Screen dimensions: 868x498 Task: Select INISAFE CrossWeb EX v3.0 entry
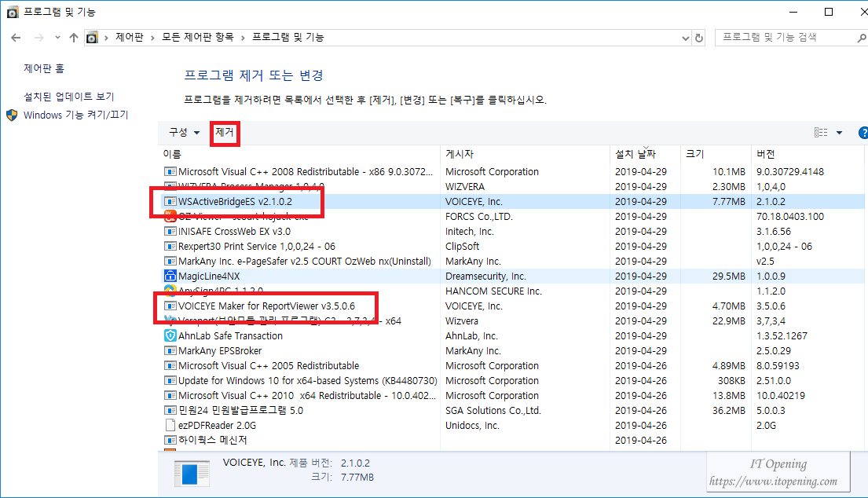234,231
